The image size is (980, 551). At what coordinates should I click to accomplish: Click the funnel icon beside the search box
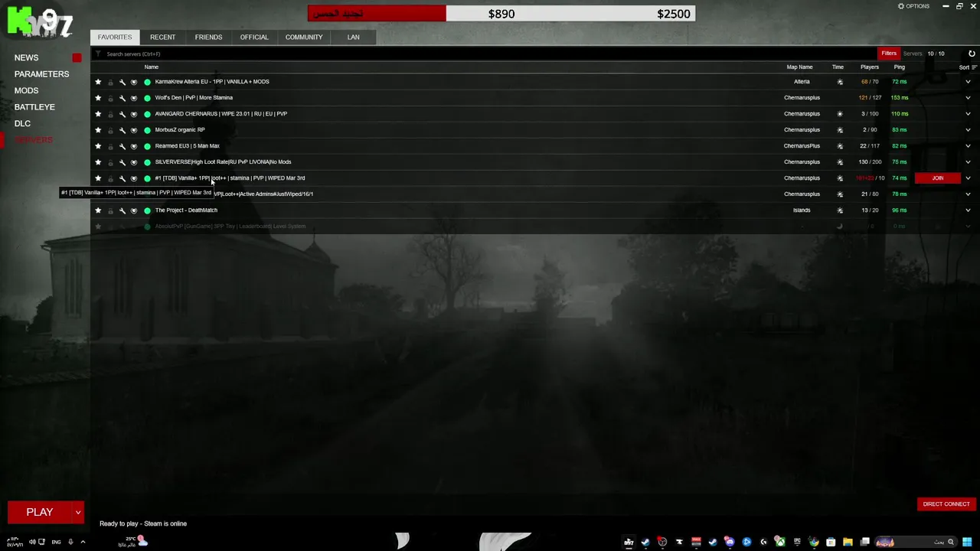tap(98, 54)
